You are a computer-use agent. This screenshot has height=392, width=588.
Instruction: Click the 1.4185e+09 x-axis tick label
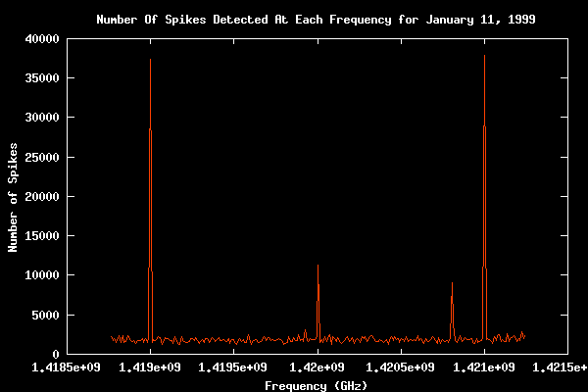(66, 367)
